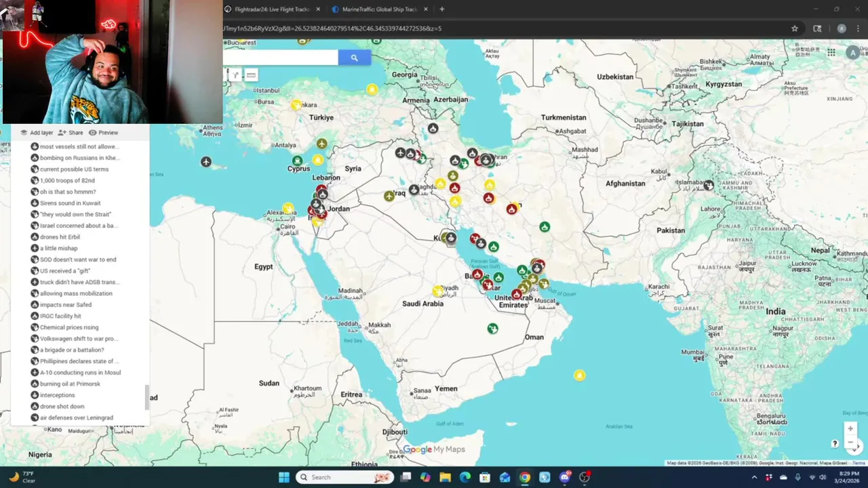This screenshot has width=868, height=488.
Task: Open Copilot from the taskbar
Action: 425,477
